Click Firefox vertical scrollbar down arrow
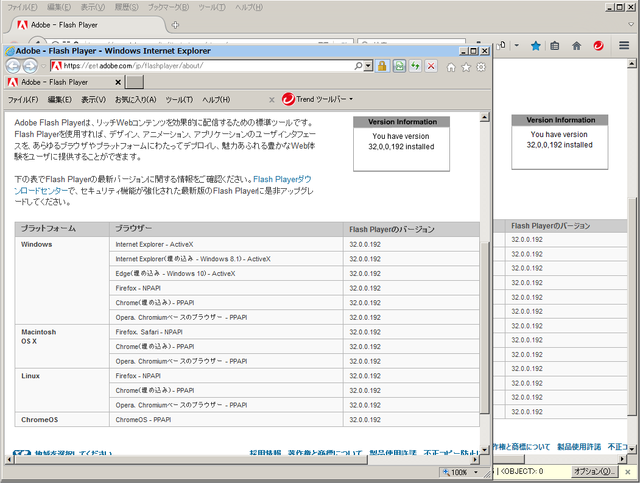Image resolution: width=640 pixels, height=483 pixels. pyautogui.click(x=631, y=449)
